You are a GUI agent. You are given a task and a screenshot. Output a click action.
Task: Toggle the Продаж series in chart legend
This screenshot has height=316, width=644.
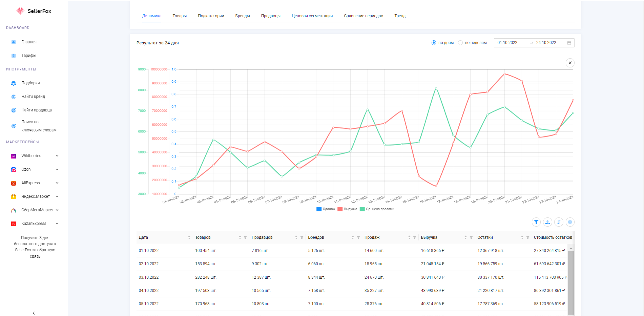pyautogui.click(x=326, y=209)
